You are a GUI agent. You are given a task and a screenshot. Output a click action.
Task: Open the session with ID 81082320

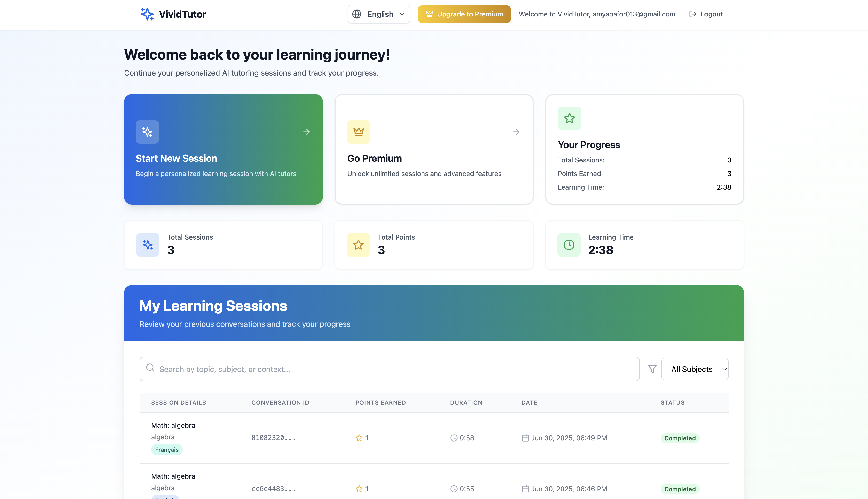(273, 438)
